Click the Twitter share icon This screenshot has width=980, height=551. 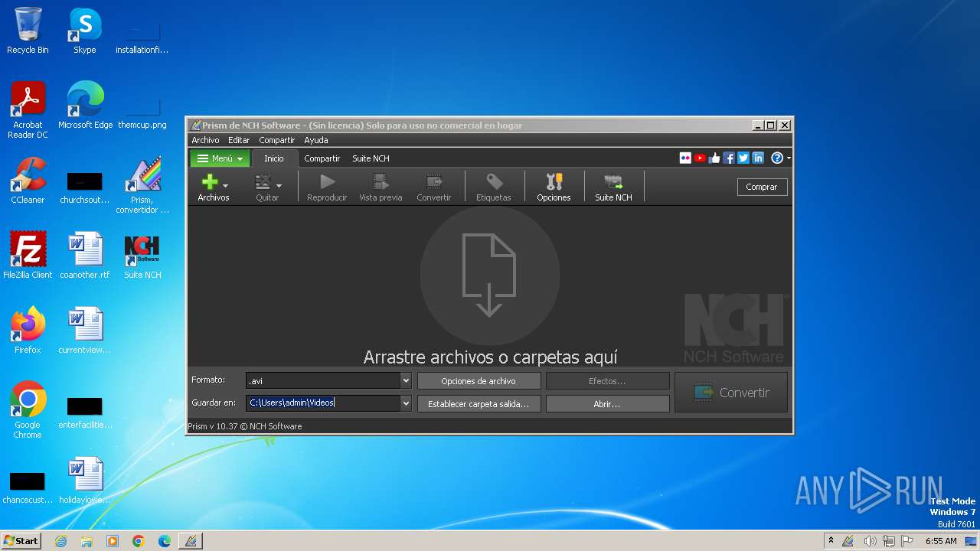pyautogui.click(x=743, y=158)
